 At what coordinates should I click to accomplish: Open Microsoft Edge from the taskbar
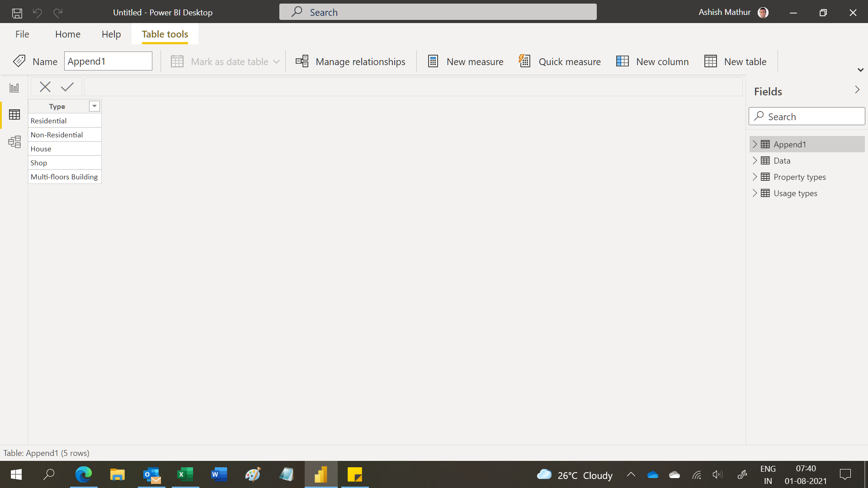(84, 474)
